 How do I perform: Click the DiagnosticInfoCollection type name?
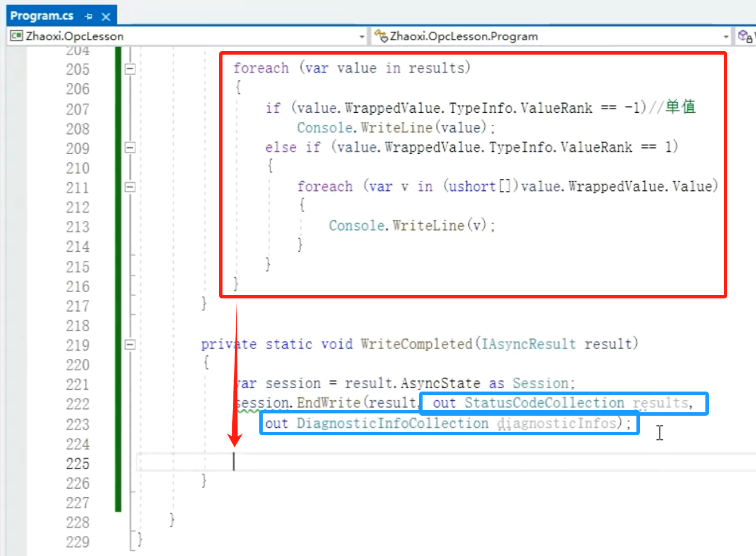[392, 423]
